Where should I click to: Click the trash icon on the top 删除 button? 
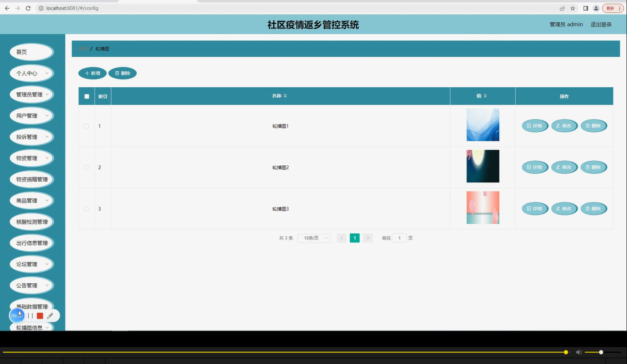coord(116,73)
